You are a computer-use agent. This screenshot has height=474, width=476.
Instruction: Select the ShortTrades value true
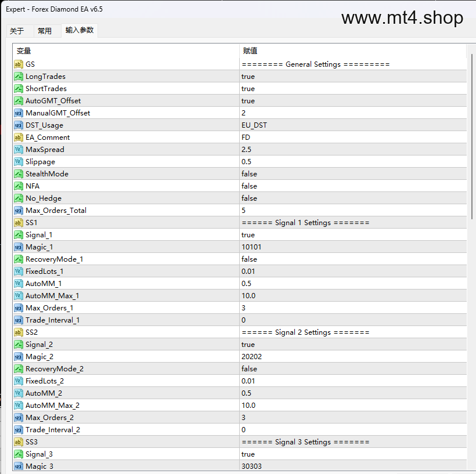coord(248,89)
